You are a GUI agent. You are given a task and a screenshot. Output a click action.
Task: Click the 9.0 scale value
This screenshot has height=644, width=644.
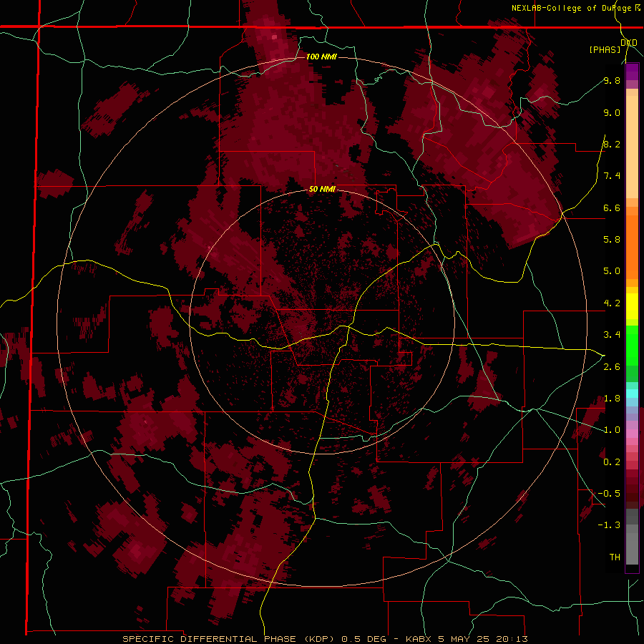click(612, 112)
